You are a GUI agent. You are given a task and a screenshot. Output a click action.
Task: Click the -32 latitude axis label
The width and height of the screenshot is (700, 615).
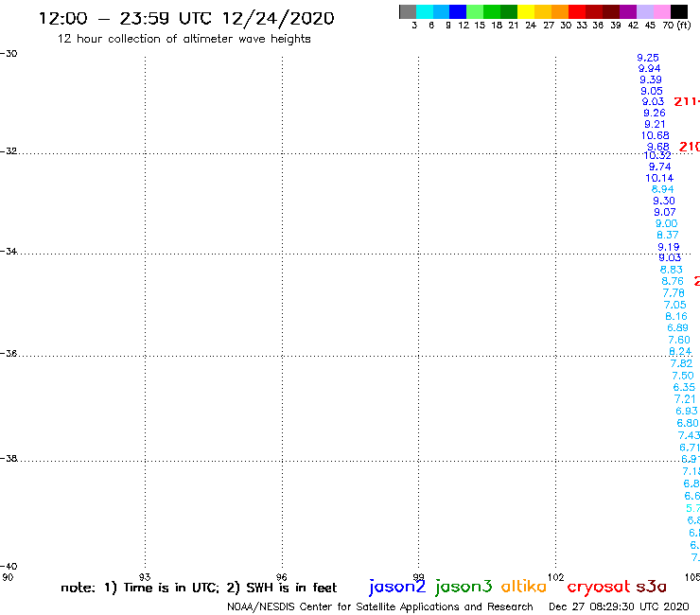point(9,151)
